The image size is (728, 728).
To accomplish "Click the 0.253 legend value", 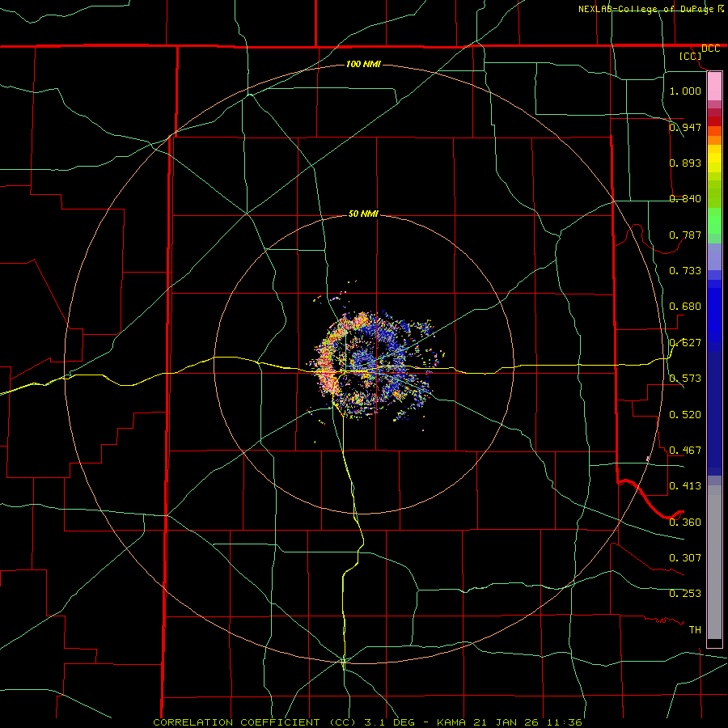I will tap(685, 594).
